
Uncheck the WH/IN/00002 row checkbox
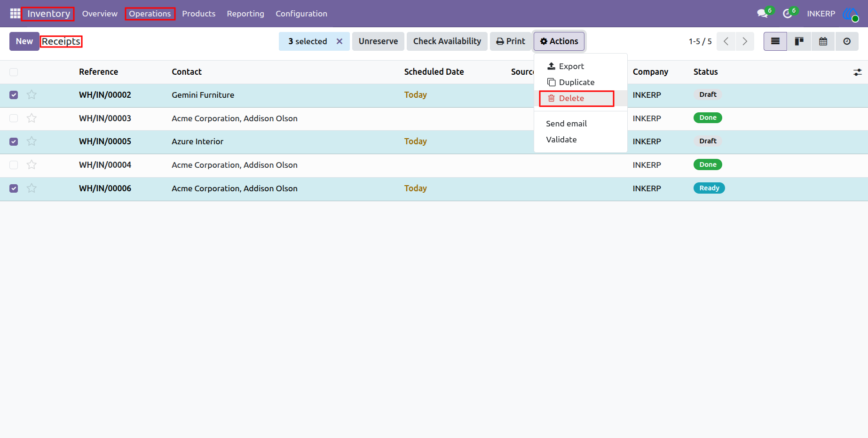14,95
